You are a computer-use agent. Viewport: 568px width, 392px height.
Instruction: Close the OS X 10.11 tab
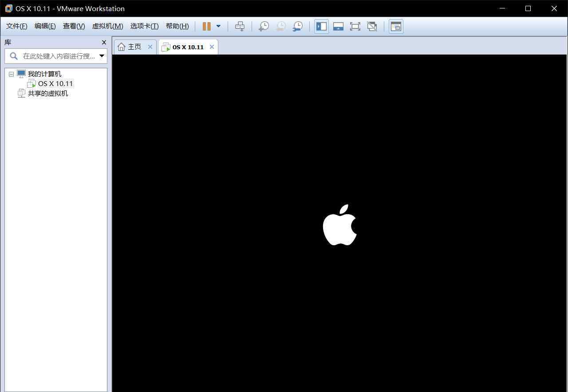coord(212,47)
